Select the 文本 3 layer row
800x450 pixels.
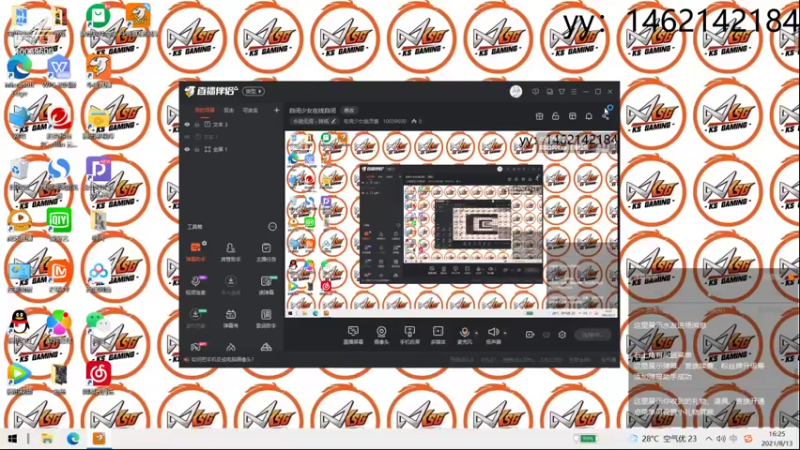pyautogui.click(x=232, y=124)
